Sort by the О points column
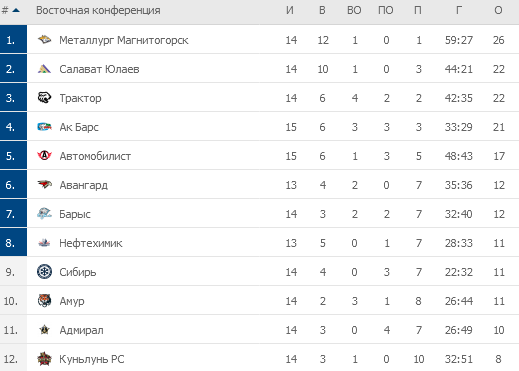The width and height of the screenshot is (519, 371). pyautogui.click(x=498, y=10)
